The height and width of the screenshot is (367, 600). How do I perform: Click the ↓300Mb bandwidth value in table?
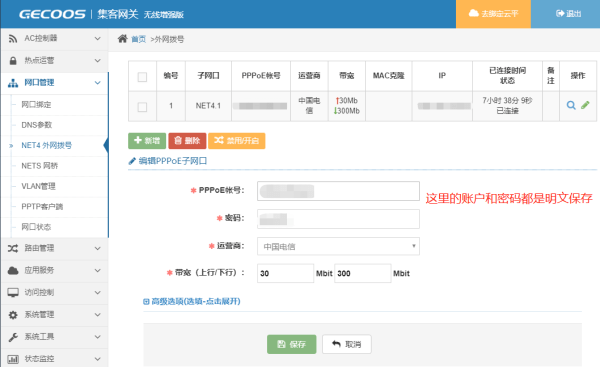coord(347,111)
